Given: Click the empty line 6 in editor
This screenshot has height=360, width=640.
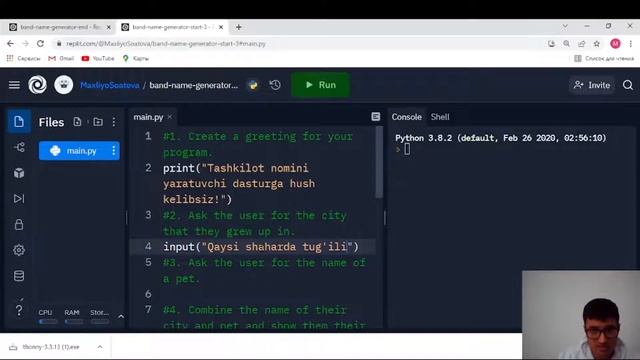Looking at the screenshot, I should (x=261, y=294).
